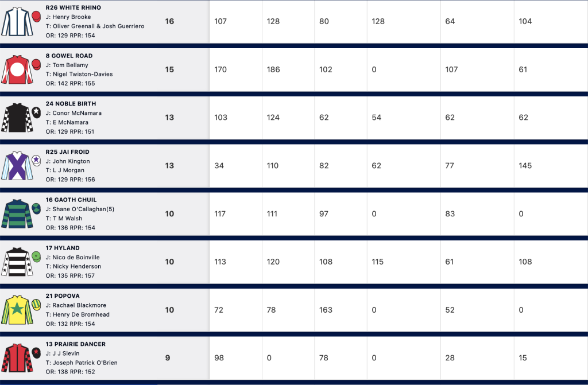Select Noble Birth's black checkered-sleeve silks
Viewport: 588px width, 385px height.
pos(17,118)
